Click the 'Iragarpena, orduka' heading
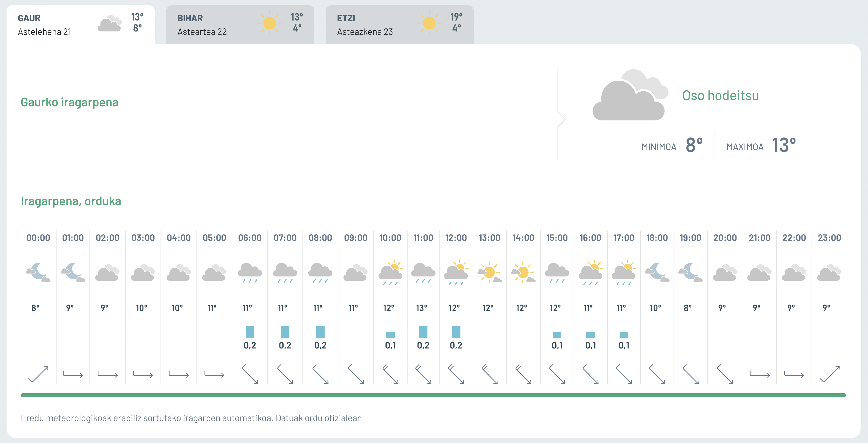 [71, 201]
